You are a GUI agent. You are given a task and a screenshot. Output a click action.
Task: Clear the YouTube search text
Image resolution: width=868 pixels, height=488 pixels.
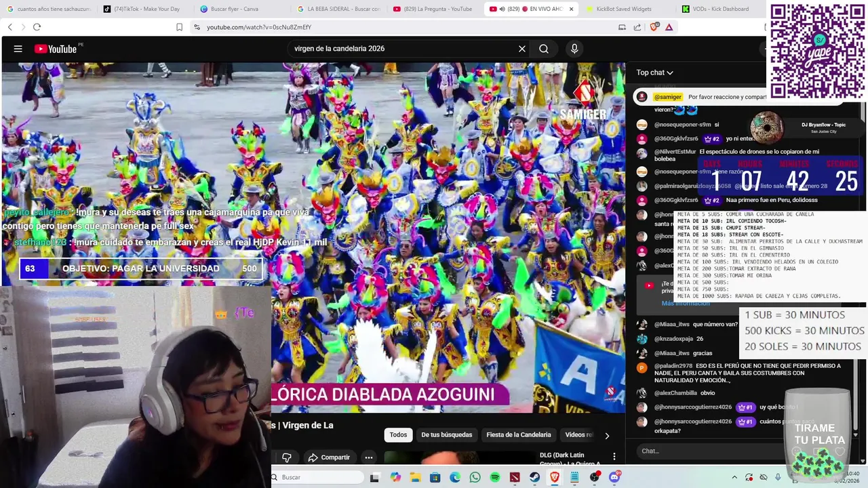tap(522, 49)
